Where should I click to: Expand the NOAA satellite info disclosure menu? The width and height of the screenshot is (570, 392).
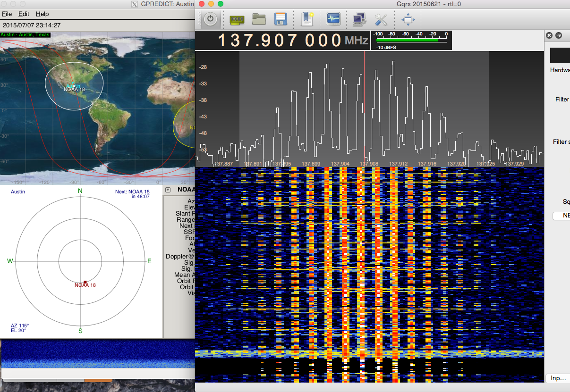(168, 189)
